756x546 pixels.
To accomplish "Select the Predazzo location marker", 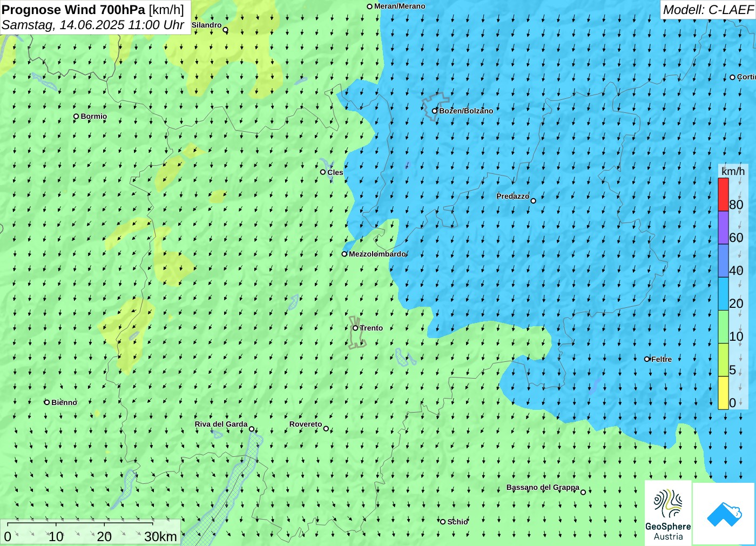I will pyautogui.click(x=534, y=200).
